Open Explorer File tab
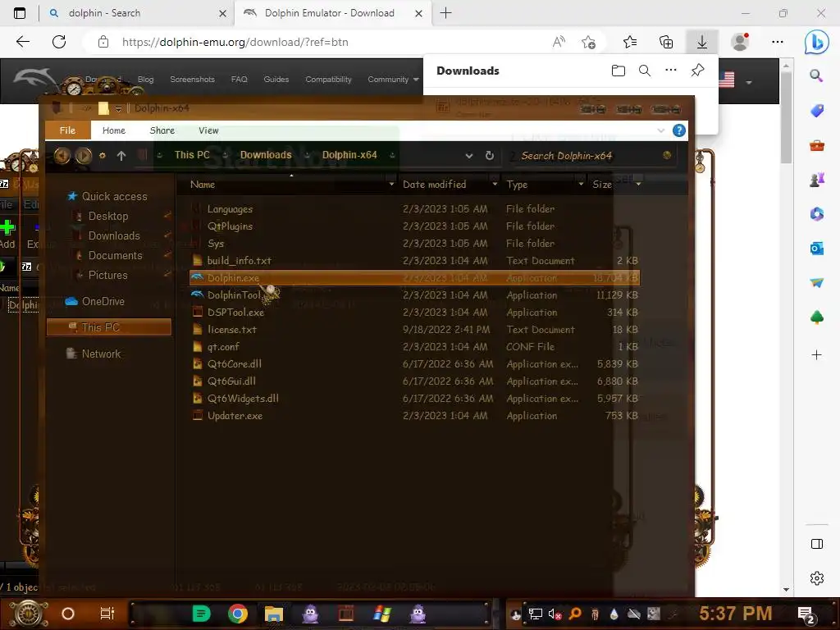 67,130
